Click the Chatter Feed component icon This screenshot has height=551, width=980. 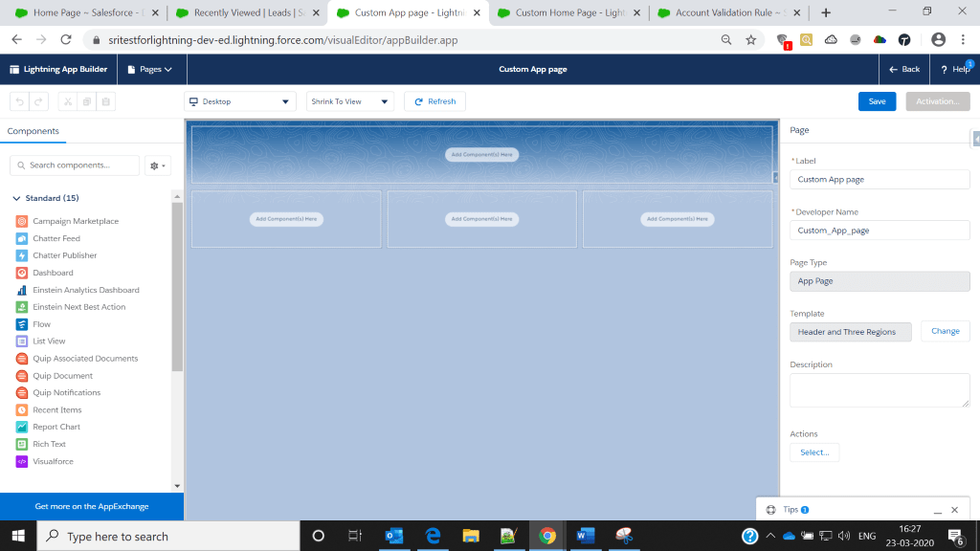(x=22, y=238)
